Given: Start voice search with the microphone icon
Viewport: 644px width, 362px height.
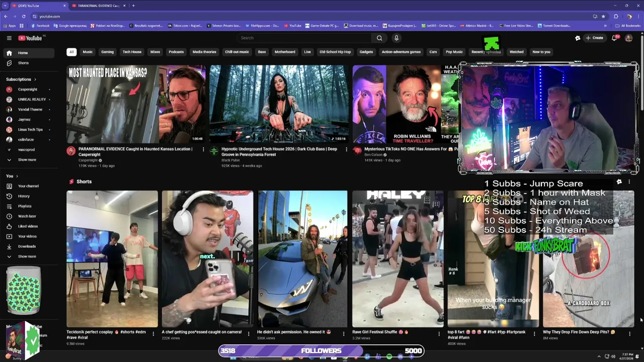Looking at the screenshot, I should point(396,38).
